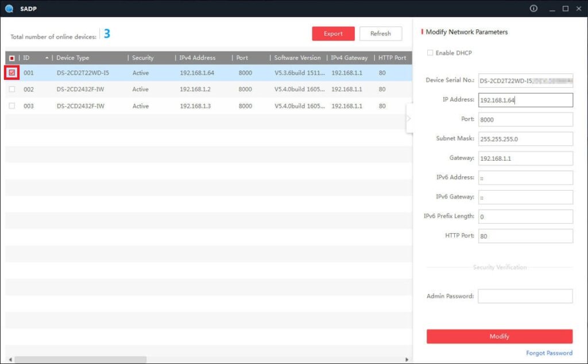Focus the Admin Password field
Image resolution: width=588 pixels, height=364 pixels.
click(x=525, y=296)
